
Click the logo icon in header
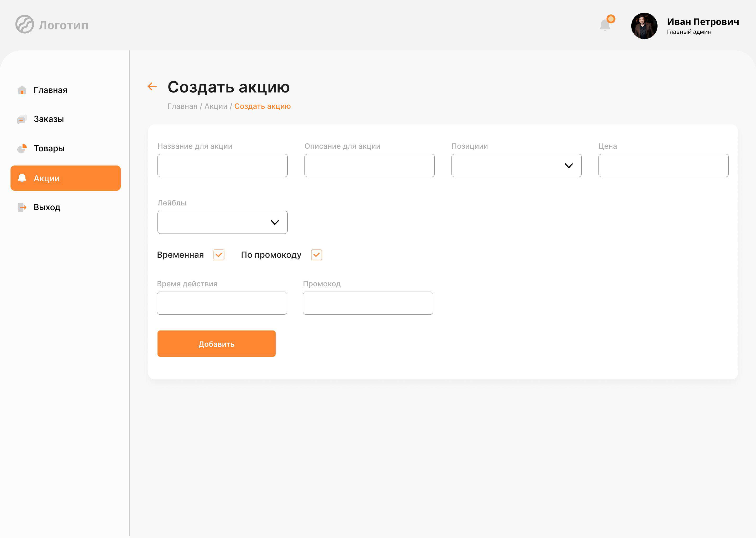(24, 24)
